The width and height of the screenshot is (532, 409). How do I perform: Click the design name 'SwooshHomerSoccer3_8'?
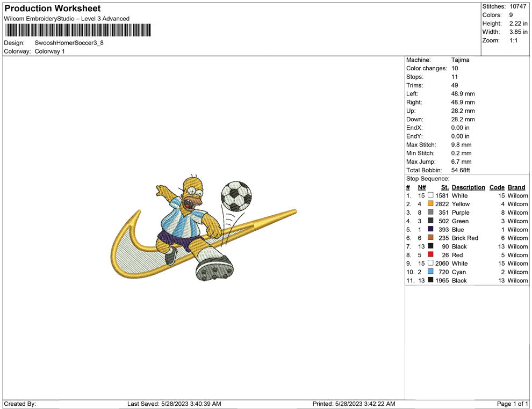point(69,43)
